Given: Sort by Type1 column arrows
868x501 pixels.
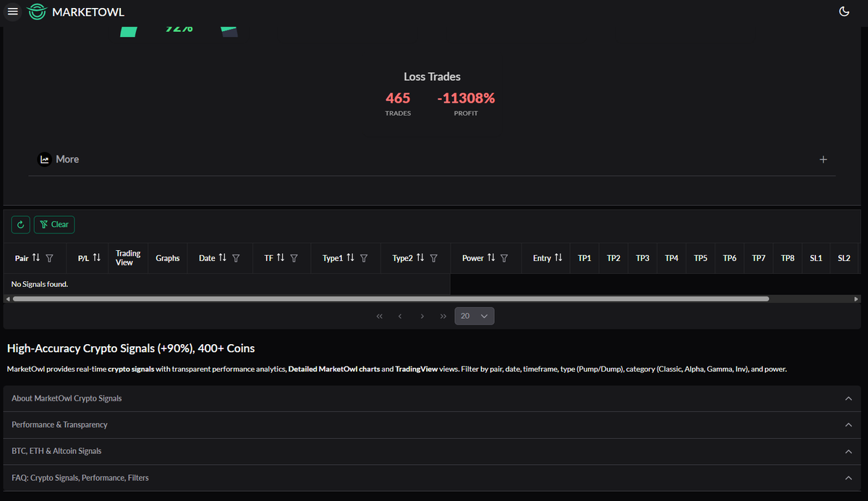Looking at the screenshot, I should pos(350,257).
